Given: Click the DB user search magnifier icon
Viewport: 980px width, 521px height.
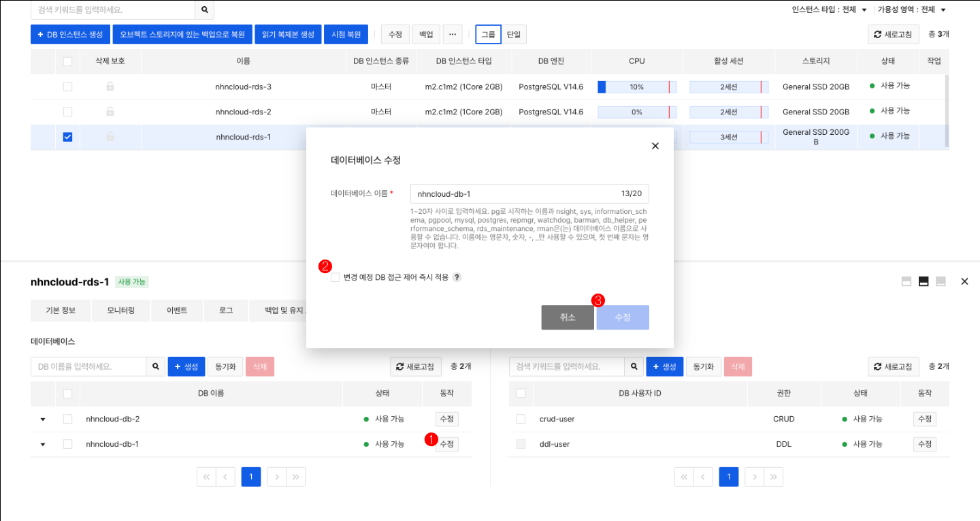Looking at the screenshot, I should tap(634, 366).
